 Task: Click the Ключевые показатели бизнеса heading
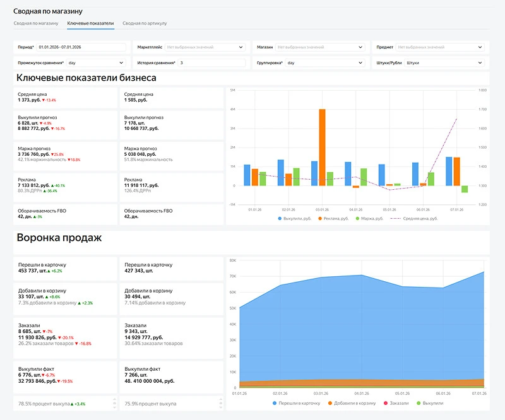click(86, 78)
